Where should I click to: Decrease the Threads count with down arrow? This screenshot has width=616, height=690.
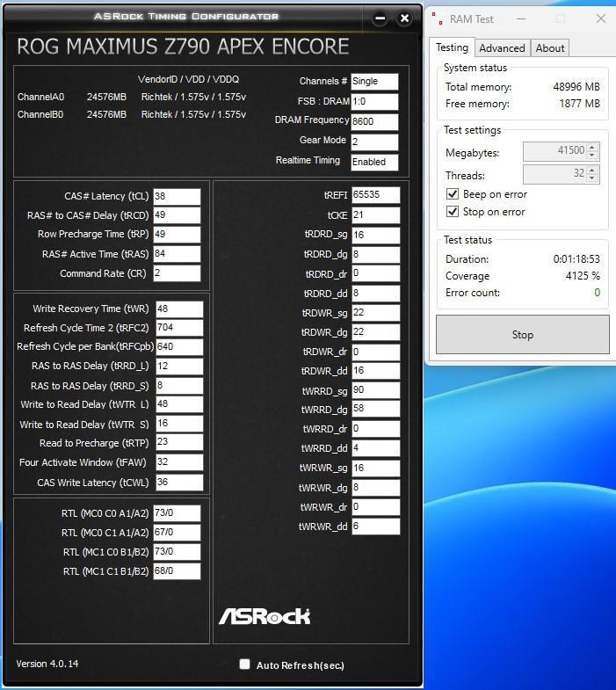(x=591, y=178)
